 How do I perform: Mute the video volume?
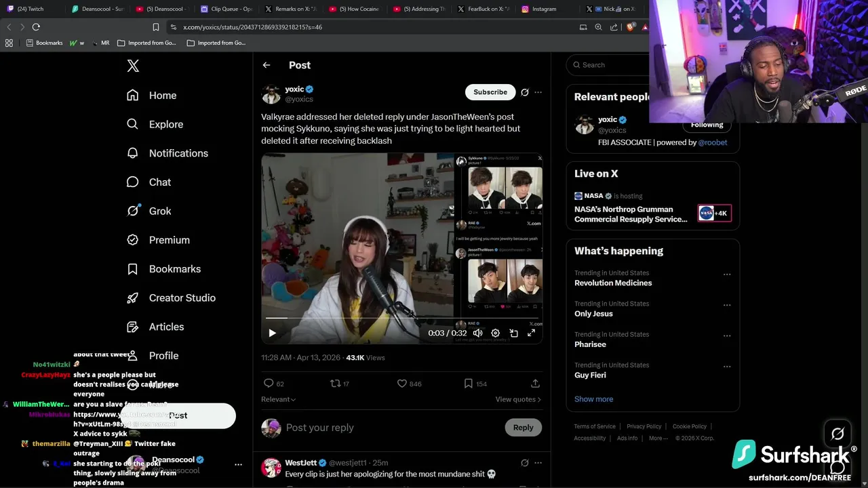point(477,333)
